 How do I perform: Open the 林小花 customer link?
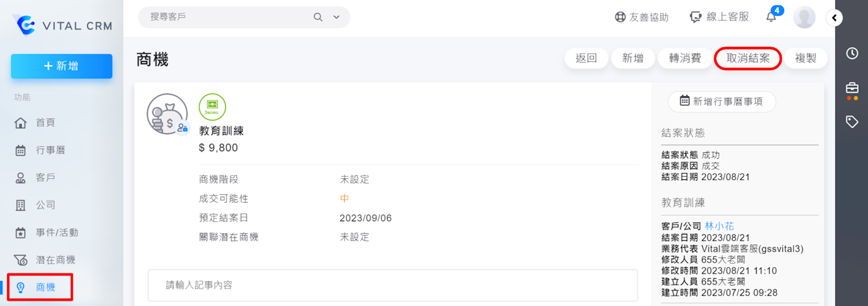(x=719, y=226)
